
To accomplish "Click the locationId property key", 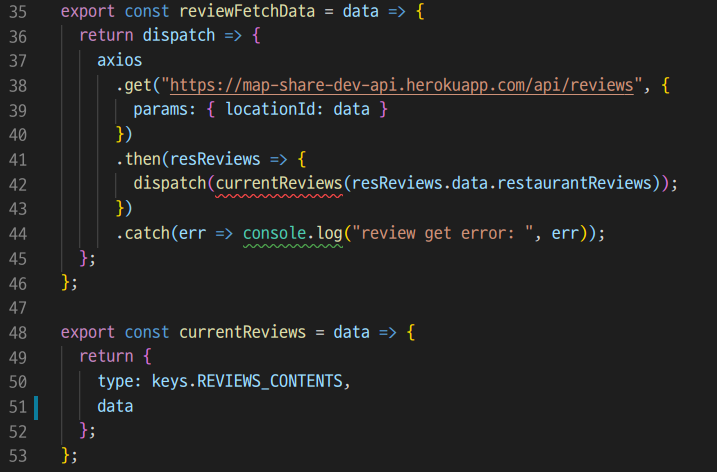I will point(270,109).
